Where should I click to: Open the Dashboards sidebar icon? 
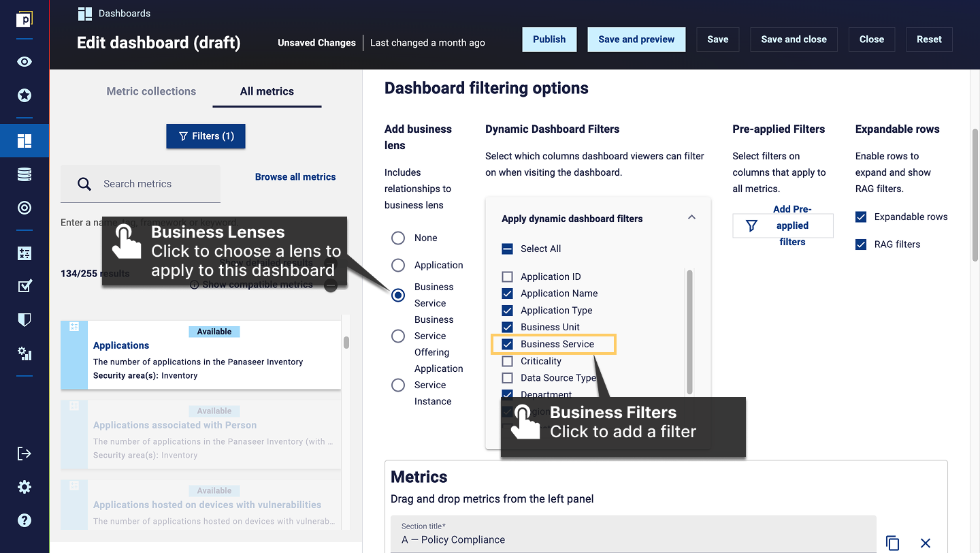pyautogui.click(x=24, y=141)
